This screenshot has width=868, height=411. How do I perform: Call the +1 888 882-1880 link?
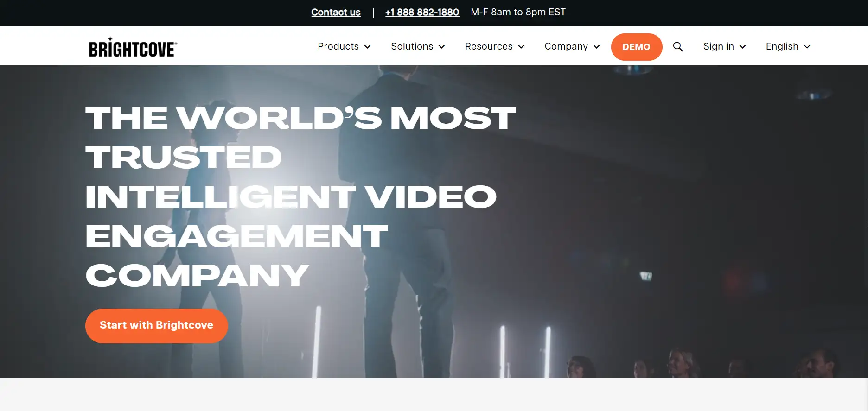(x=422, y=13)
